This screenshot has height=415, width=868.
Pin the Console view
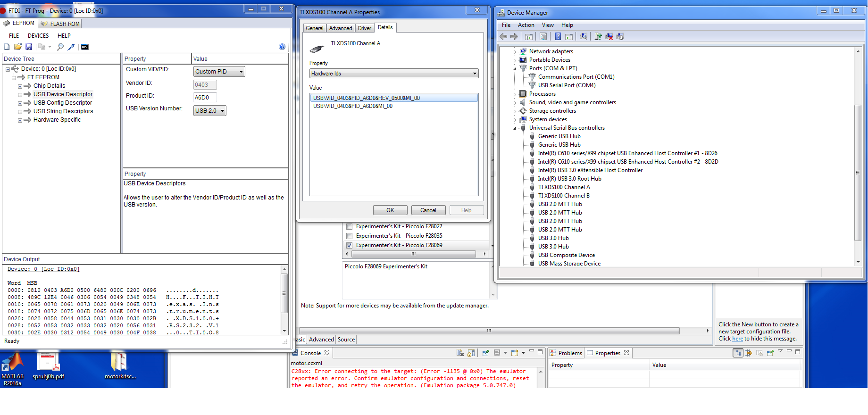[x=485, y=353]
